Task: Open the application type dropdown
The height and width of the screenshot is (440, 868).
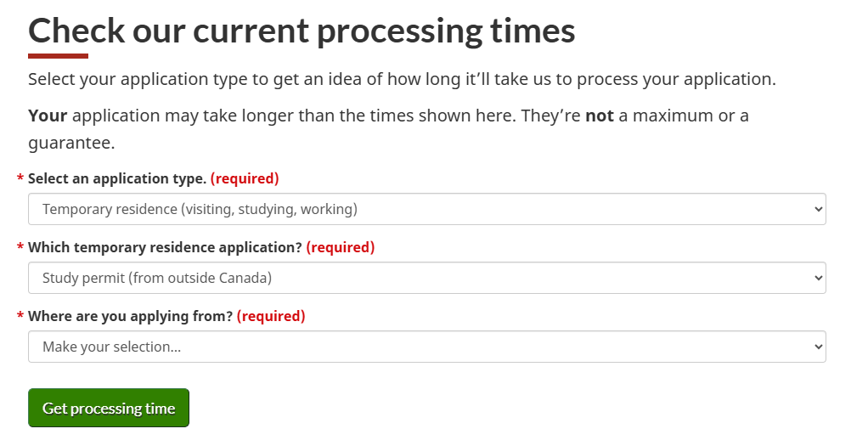Action: [x=426, y=209]
